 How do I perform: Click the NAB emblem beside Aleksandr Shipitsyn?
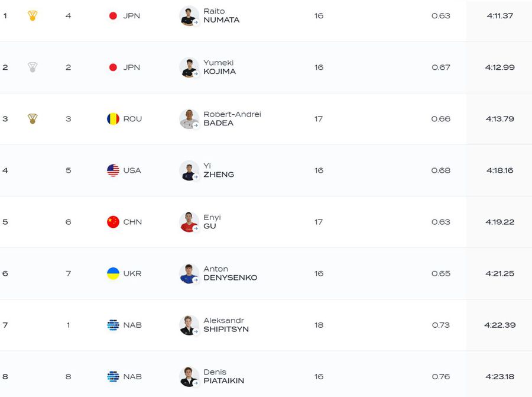[113, 325]
